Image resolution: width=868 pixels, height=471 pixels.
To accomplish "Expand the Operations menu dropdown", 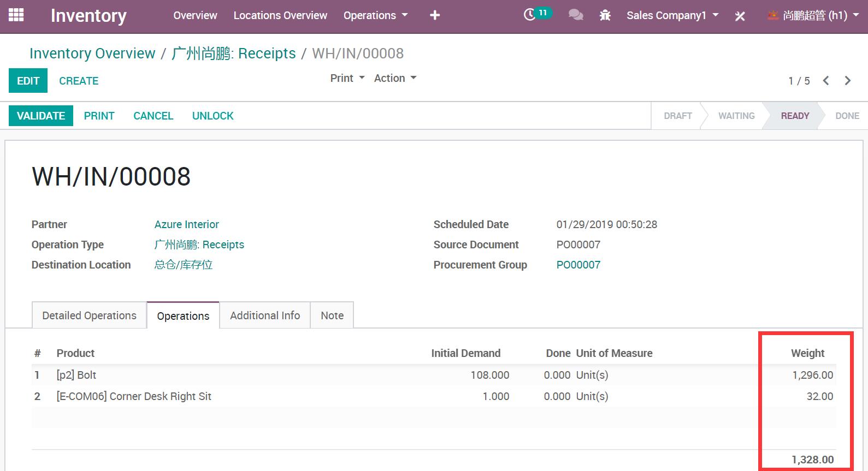I will coord(375,15).
